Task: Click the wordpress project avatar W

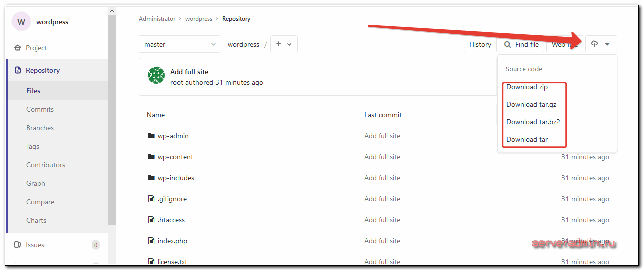Action: [21, 22]
